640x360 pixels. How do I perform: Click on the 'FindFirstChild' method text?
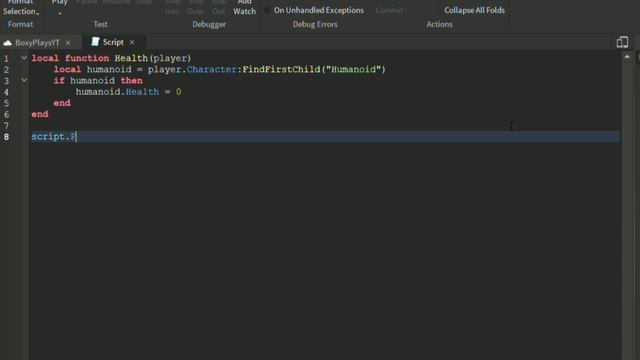coord(281,69)
